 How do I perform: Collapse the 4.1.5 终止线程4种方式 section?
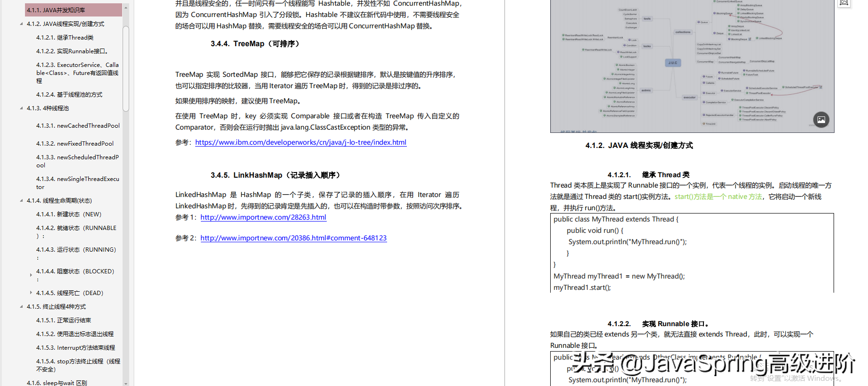point(21,306)
